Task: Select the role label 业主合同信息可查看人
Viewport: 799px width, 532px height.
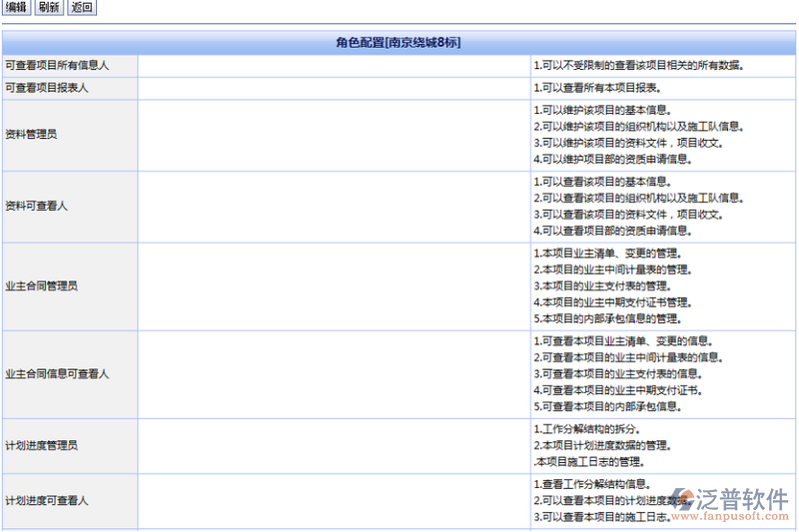Action: (57, 374)
